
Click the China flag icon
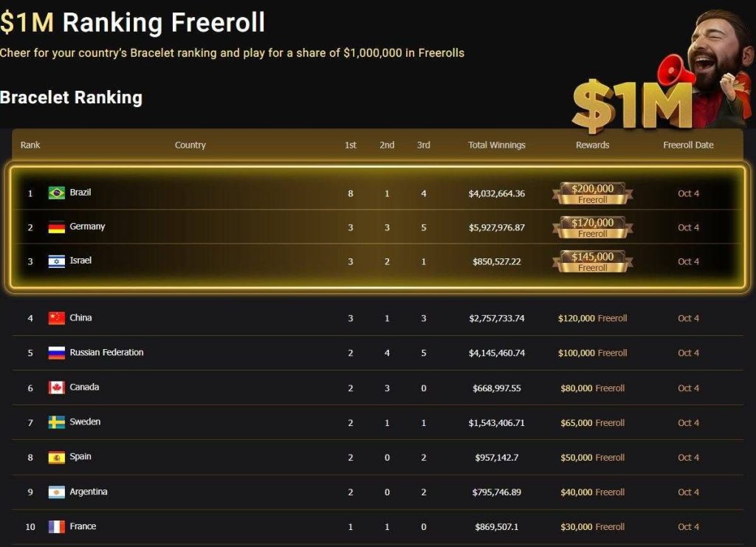click(x=57, y=318)
